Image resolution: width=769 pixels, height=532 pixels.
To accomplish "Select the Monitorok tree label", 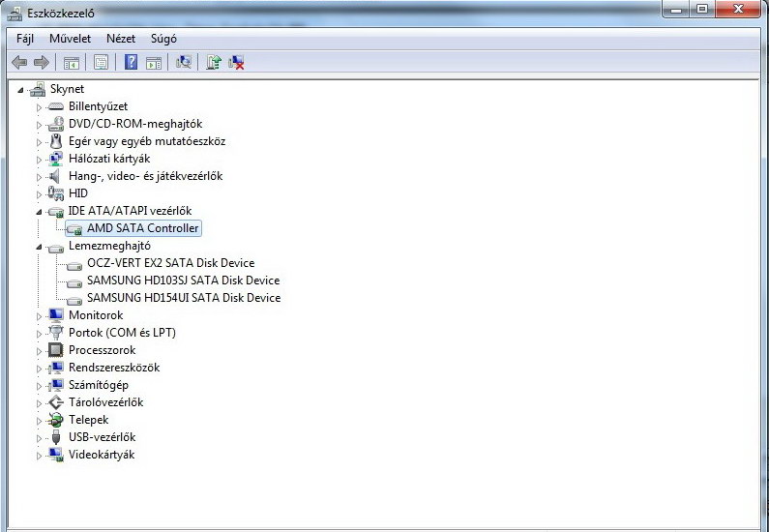I will (x=96, y=315).
